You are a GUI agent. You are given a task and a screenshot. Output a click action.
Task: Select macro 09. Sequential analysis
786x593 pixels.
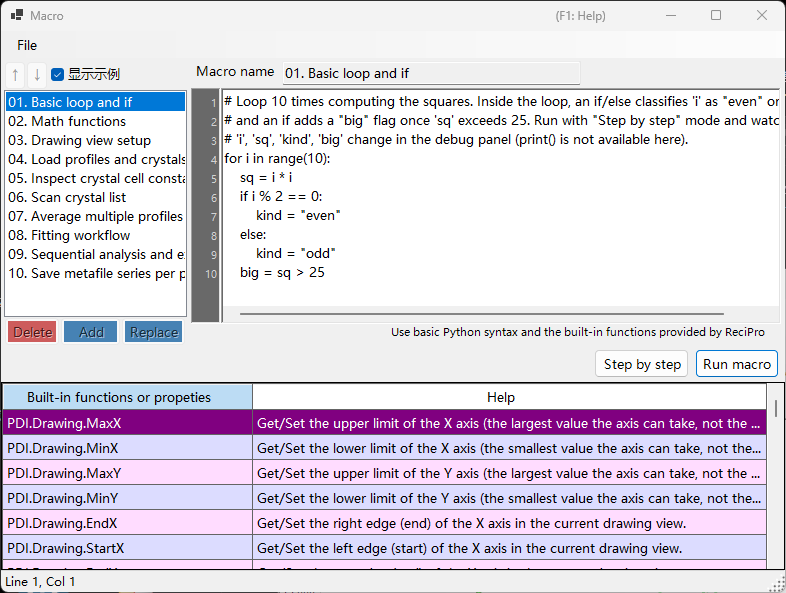pos(96,255)
